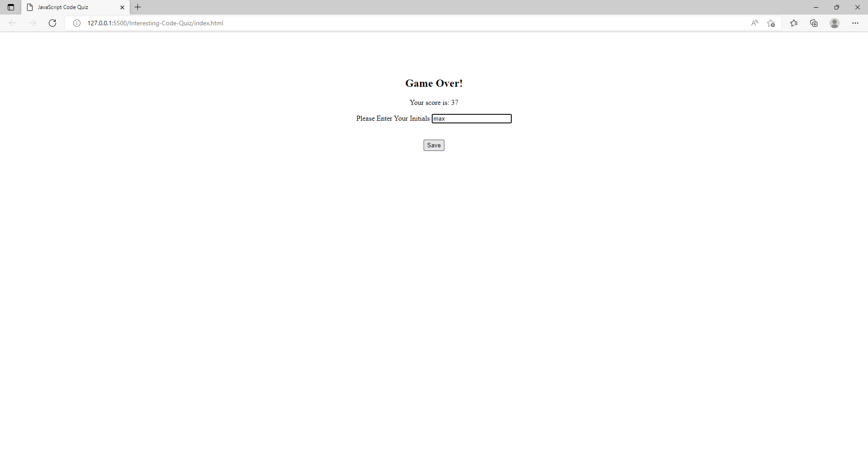View site information for 127.0.0.1
Image resolution: width=868 pixels, height=470 pixels.
click(77, 23)
